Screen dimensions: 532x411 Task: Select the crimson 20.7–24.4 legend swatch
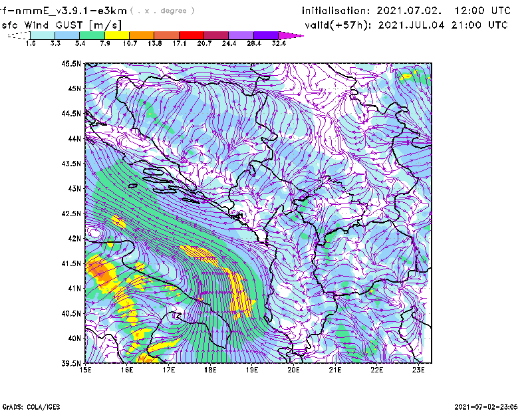pos(216,35)
